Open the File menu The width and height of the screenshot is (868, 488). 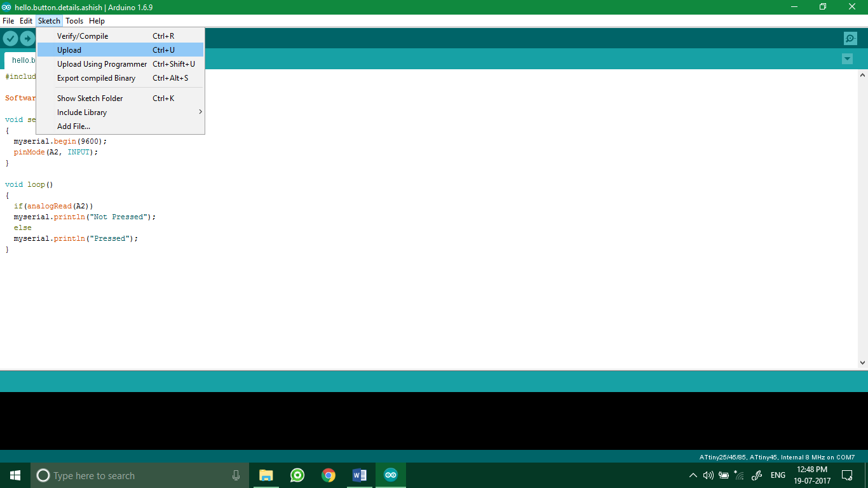pyautogui.click(x=8, y=21)
